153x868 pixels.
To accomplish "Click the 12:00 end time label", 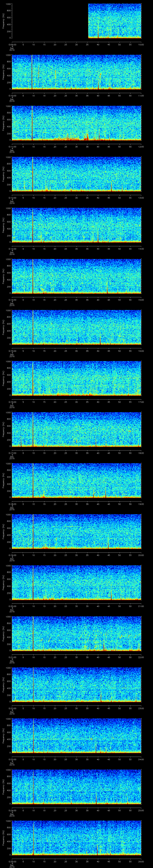I will click(141, 147).
